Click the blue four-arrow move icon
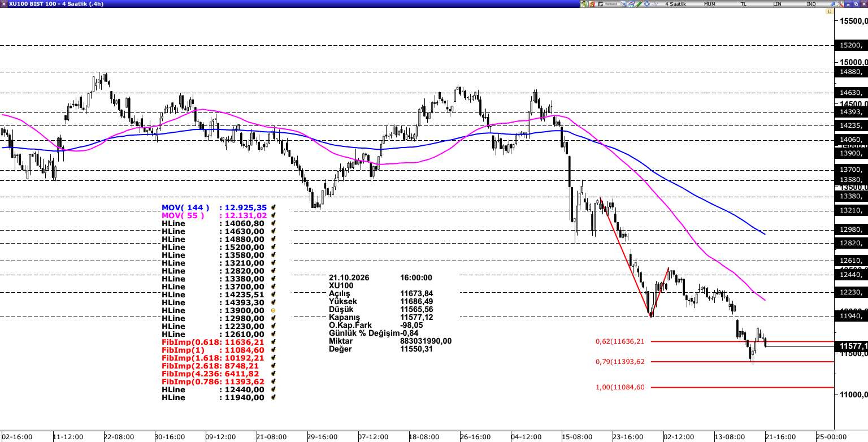The image size is (868, 442). (x=647, y=4)
